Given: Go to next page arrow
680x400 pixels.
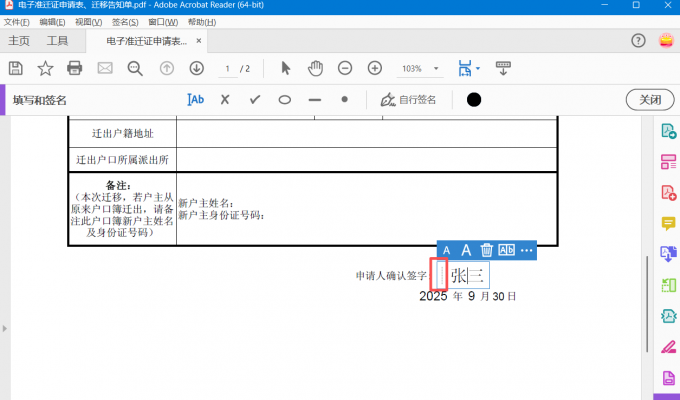Looking at the screenshot, I should point(196,68).
